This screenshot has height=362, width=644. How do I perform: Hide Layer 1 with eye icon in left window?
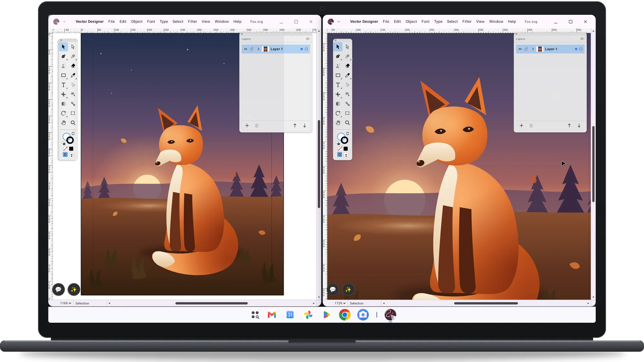point(245,49)
